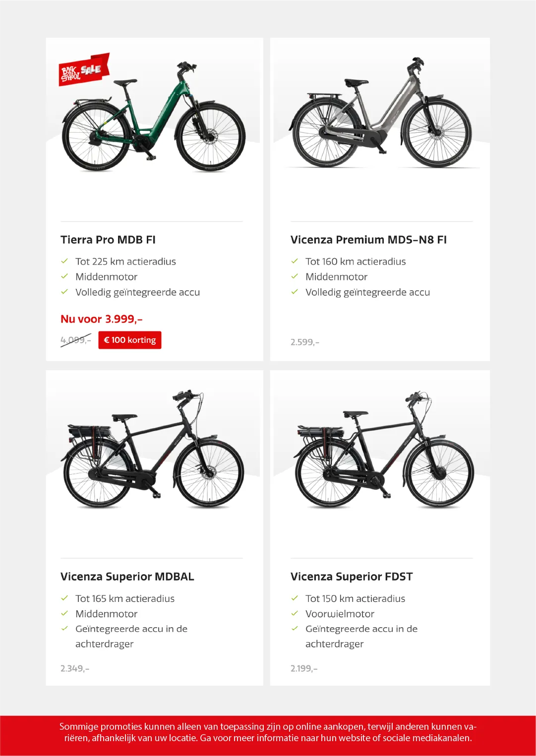Image resolution: width=536 pixels, height=756 pixels.
Task: Click the Vicenza Superior MDBAL product name
Action: click(x=127, y=577)
